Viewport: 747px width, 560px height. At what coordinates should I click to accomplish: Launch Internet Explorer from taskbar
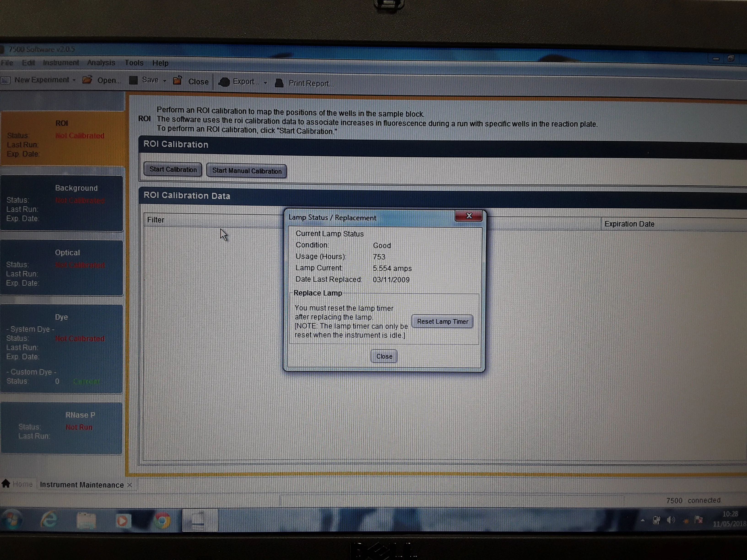(x=49, y=520)
